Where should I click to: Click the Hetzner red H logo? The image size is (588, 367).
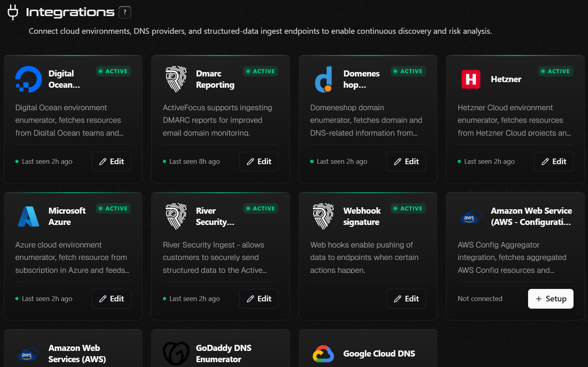(471, 79)
